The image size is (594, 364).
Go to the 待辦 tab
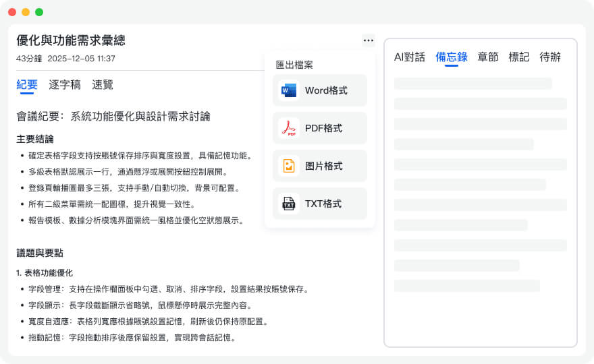coord(550,57)
